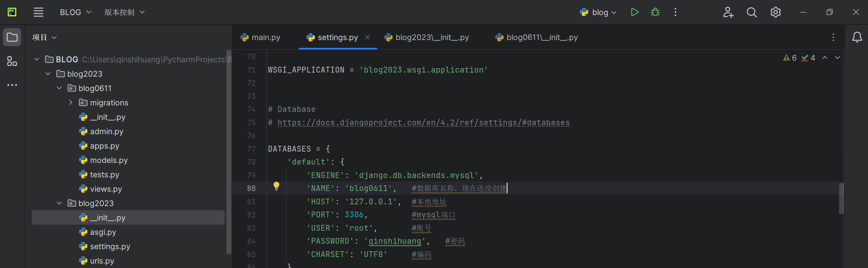Click the 'django.db.backends.mysql' engine string
The width and height of the screenshot is (868, 268).
click(x=416, y=175)
